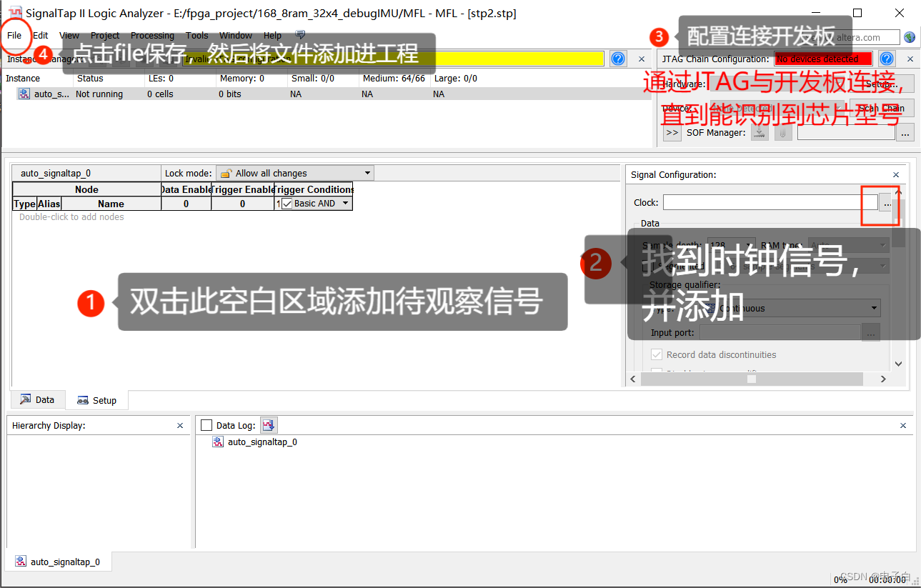Click the Signal Configuration left scroll arrow
This screenshot has width=921, height=588.
pyautogui.click(x=633, y=379)
